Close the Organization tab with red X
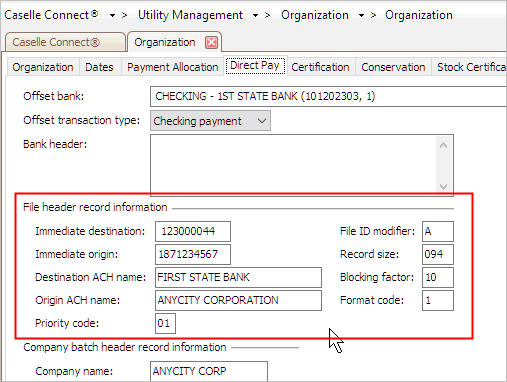The image size is (507, 382). 212,43
